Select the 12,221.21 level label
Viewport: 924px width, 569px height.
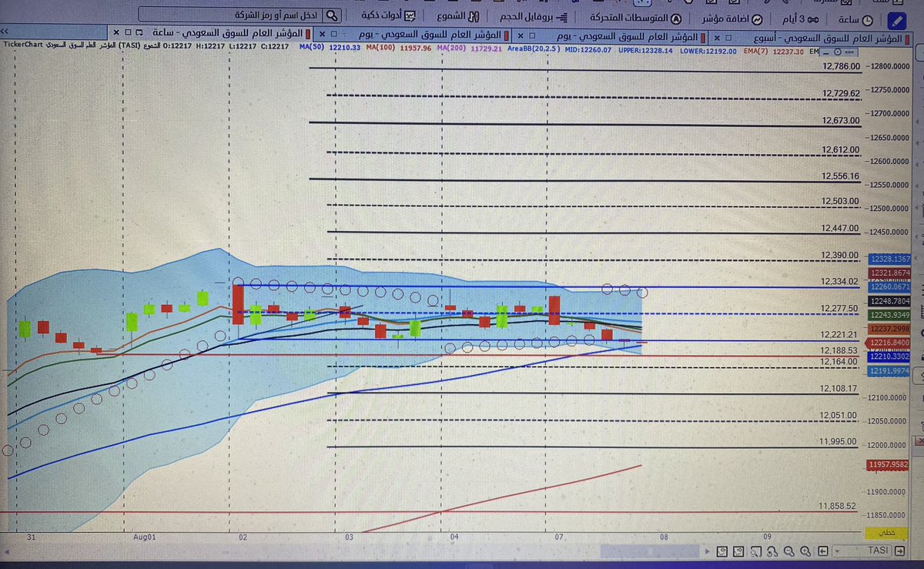pos(839,335)
